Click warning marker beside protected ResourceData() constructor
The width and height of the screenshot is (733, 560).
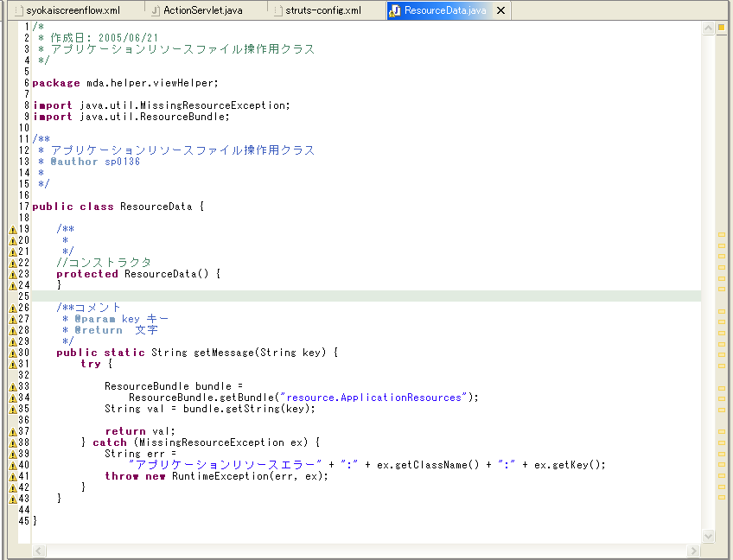pos(12,274)
